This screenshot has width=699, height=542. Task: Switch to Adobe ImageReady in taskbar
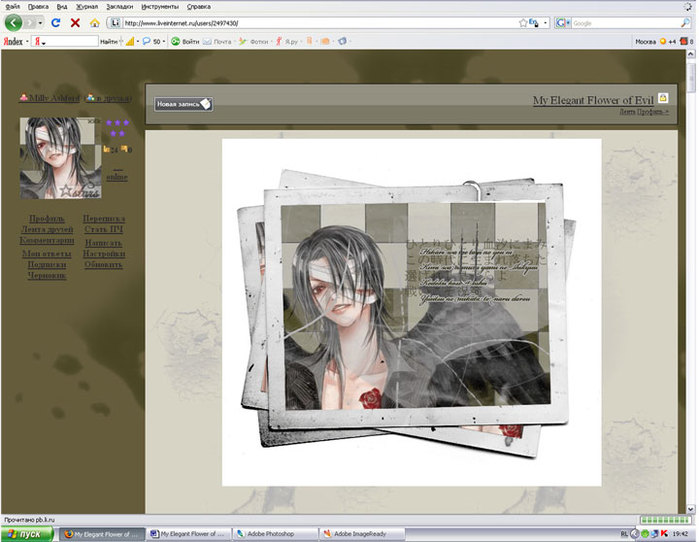click(362, 534)
